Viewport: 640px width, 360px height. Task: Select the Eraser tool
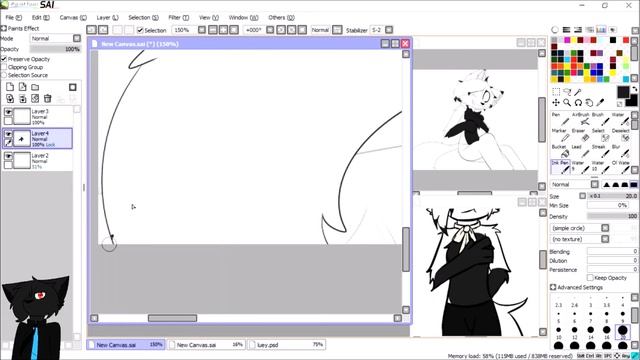click(x=580, y=135)
